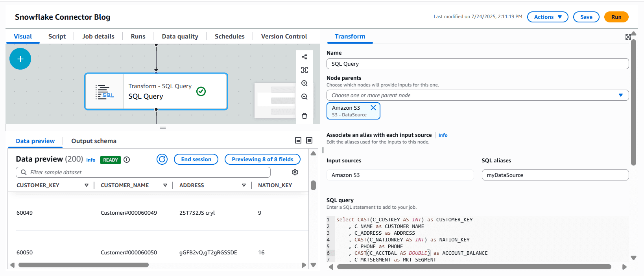Zoom in on the visual canvas
Image resolution: width=644 pixels, height=276 pixels.
pyautogui.click(x=304, y=83)
